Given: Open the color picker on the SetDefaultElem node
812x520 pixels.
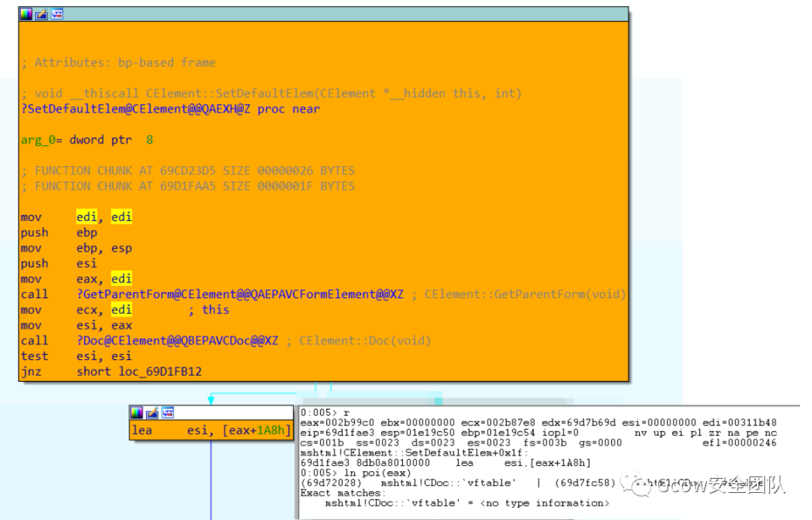Looking at the screenshot, I should [26, 13].
